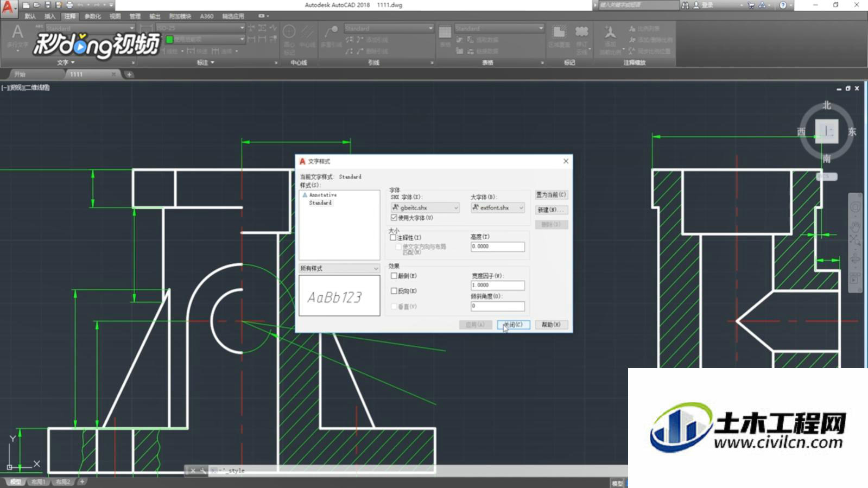This screenshot has width=868, height=488.
Task: Click the New style button
Action: click(551, 210)
